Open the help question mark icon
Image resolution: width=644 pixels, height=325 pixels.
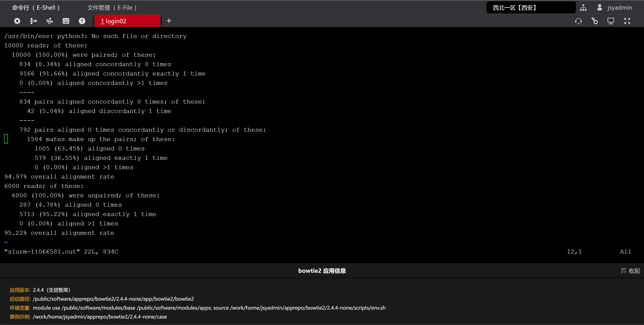point(82,21)
